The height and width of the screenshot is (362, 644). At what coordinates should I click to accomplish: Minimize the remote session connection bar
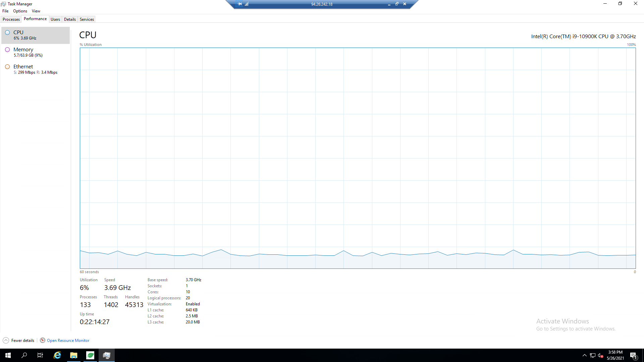[x=389, y=4]
